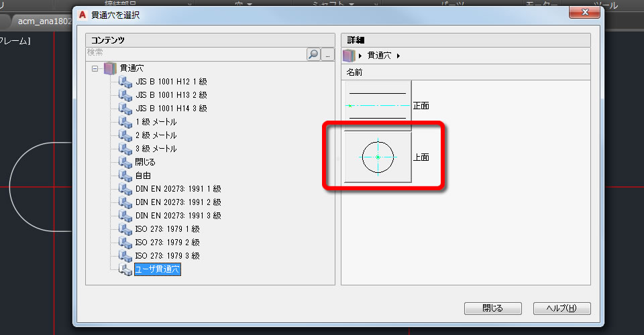Switch to the acm_ana1802 drawing tab
Screen dimensions: 644x335
coord(44,21)
